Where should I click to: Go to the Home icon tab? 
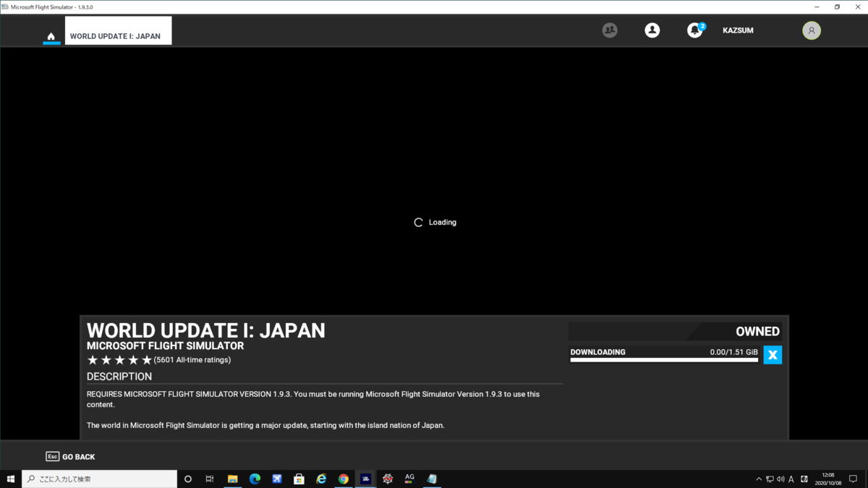pos(51,36)
